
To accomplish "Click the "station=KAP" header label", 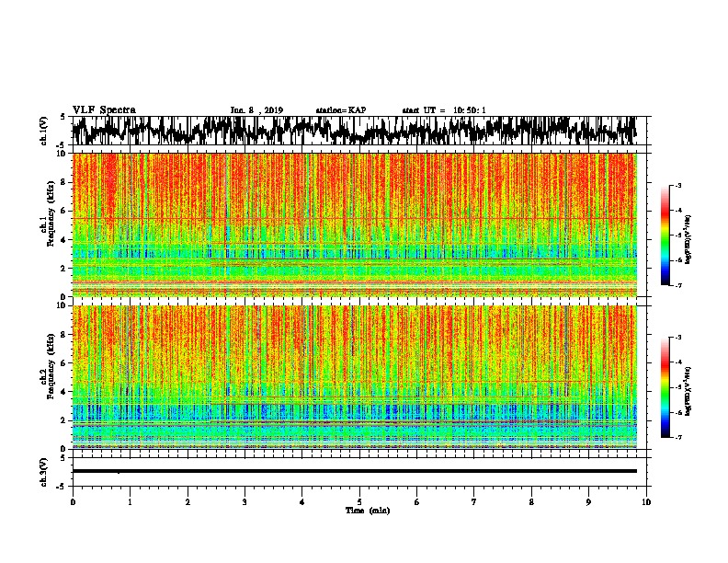I will click(x=341, y=110).
